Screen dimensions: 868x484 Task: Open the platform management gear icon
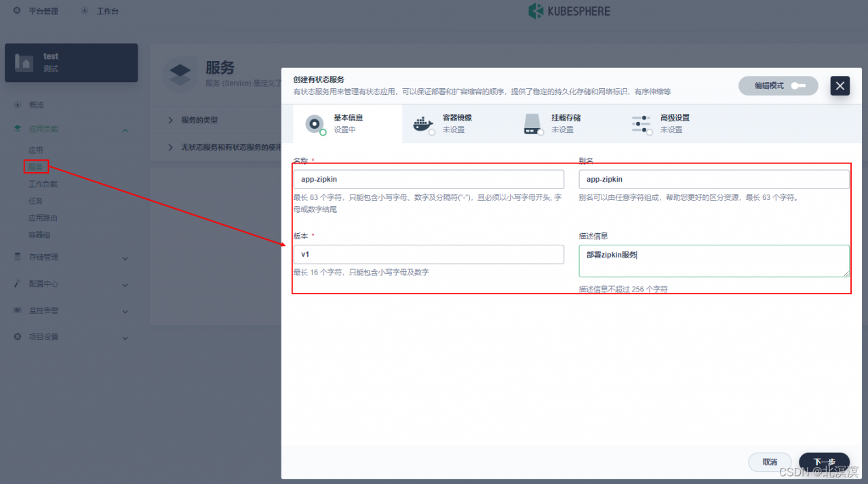coord(16,11)
